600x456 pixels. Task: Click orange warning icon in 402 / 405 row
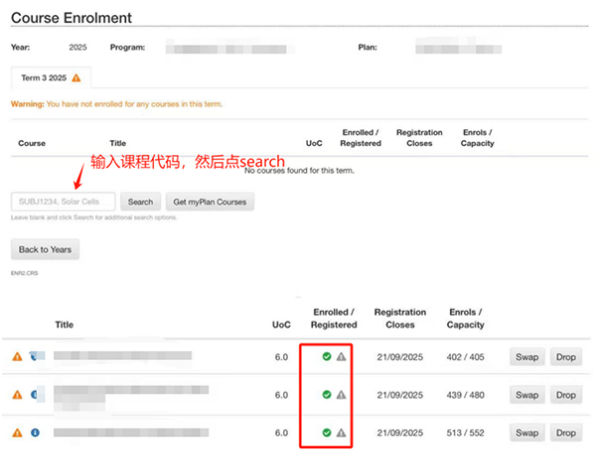pyautogui.click(x=17, y=356)
